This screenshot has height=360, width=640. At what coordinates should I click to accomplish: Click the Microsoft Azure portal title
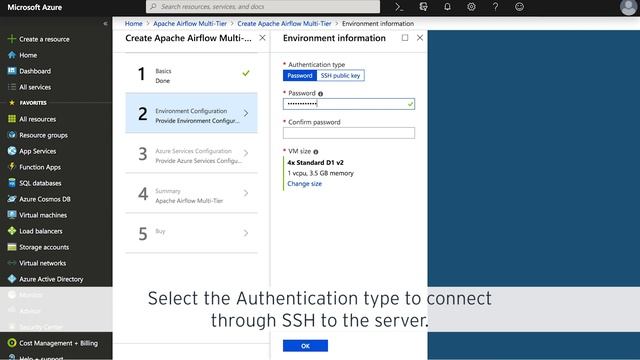tap(35, 7)
